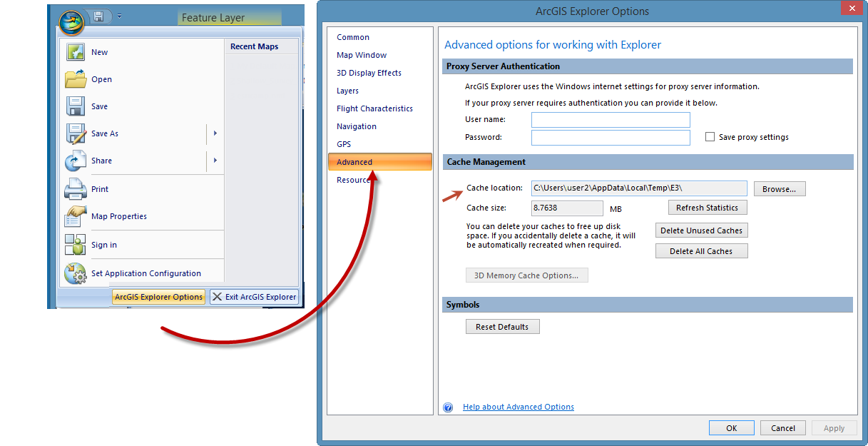The height and width of the screenshot is (446, 868).
Task: Click Delete Unused Caches button
Action: click(x=702, y=230)
